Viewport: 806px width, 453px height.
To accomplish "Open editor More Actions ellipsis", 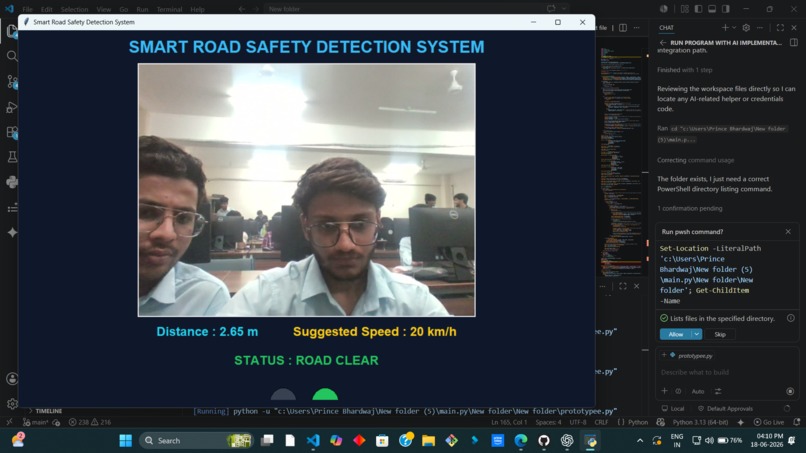I will pyautogui.click(x=637, y=27).
